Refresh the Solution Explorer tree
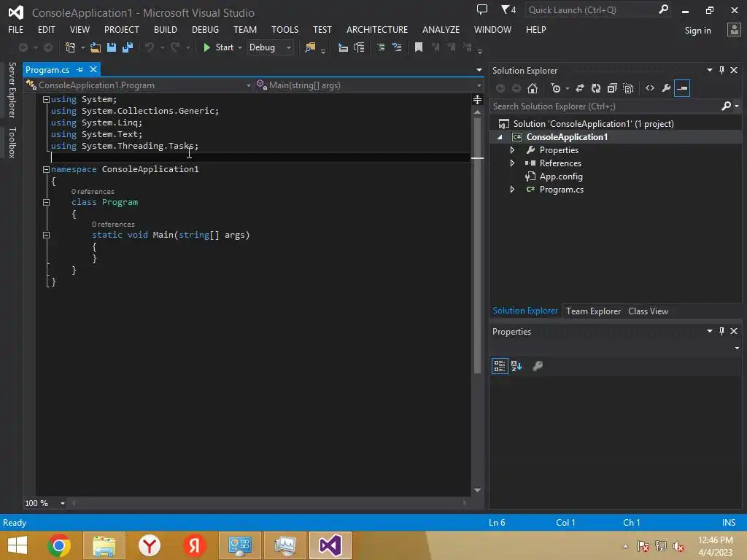747x560 pixels. (596, 88)
